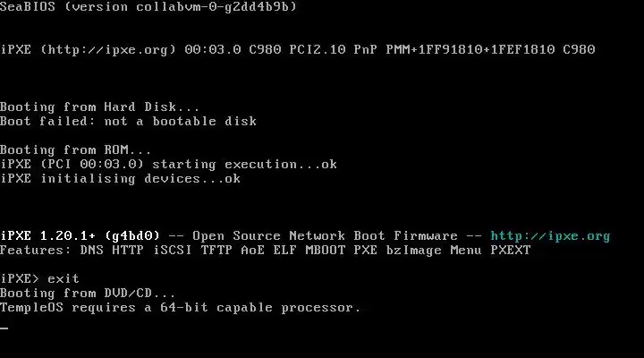Click the 'Boot failed: not a bootable disk' line
This screenshot has width=644, height=358.
128,122
